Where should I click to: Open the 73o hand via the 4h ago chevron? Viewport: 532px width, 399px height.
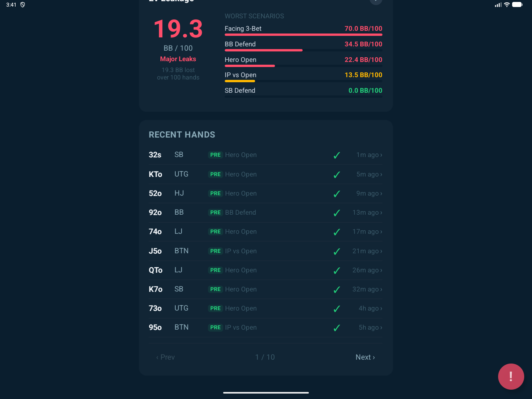click(x=381, y=309)
